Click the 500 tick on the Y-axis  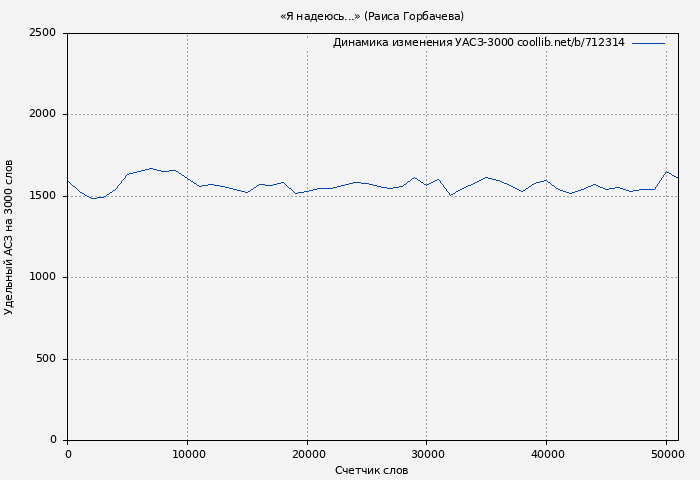[x=46, y=359]
